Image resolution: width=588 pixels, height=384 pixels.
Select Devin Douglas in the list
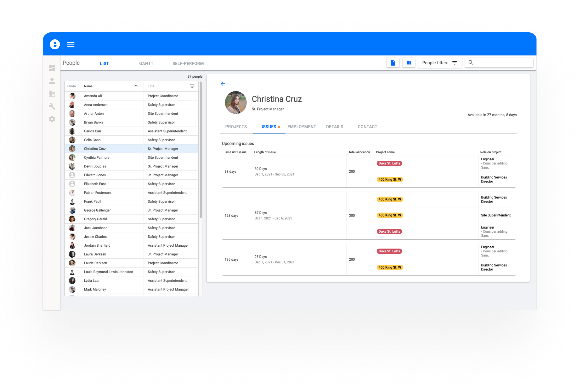[95, 166]
